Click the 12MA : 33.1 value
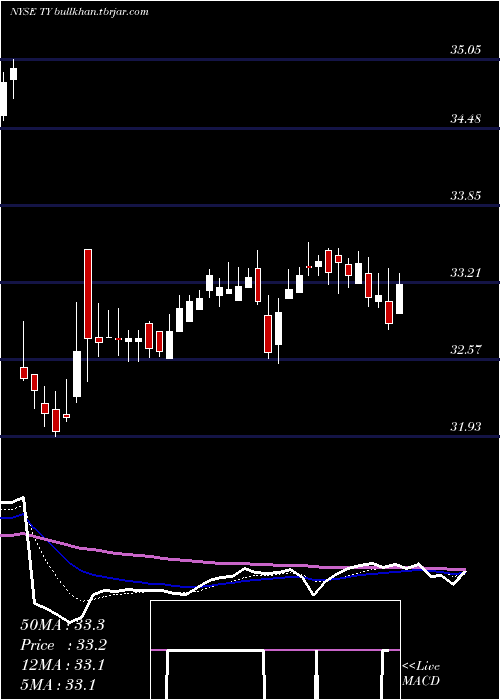This screenshot has height=700, width=500. [x=62, y=665]
